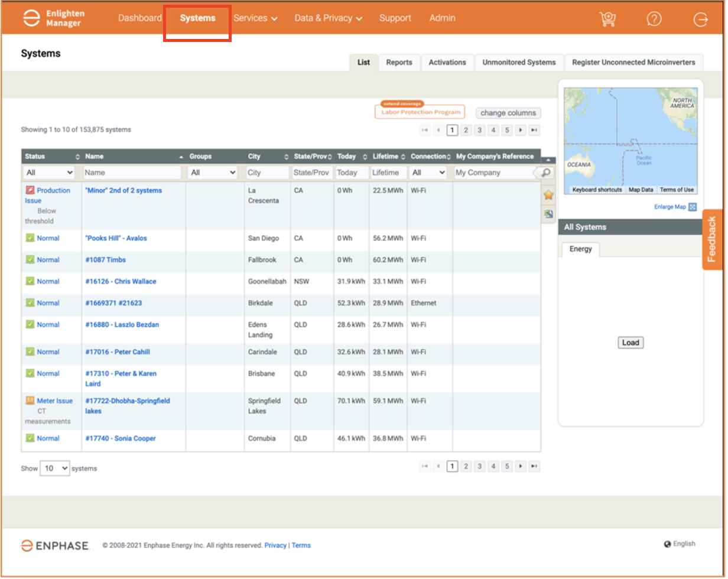Image resolution: width=728 pixels, height=579 pixels.
Task: Go to last page using top pagination arrow
Action: tap(534, 130)
